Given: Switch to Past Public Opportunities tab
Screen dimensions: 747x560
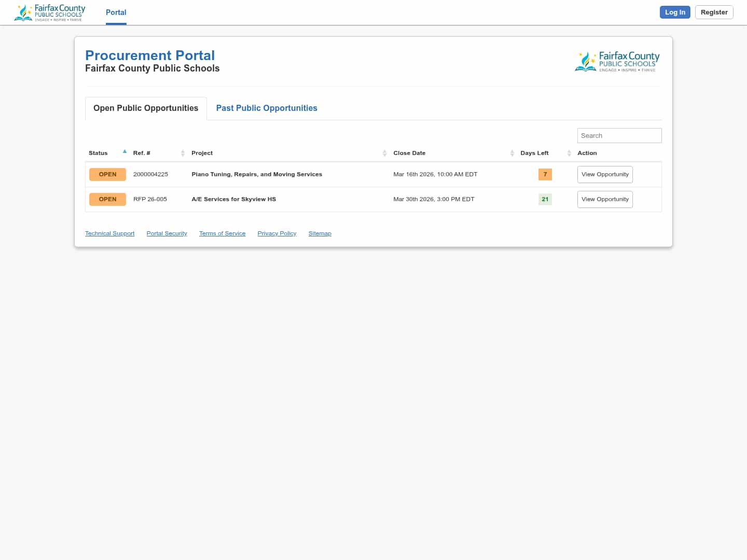Looking at the screenshot, I should point(267,108).
